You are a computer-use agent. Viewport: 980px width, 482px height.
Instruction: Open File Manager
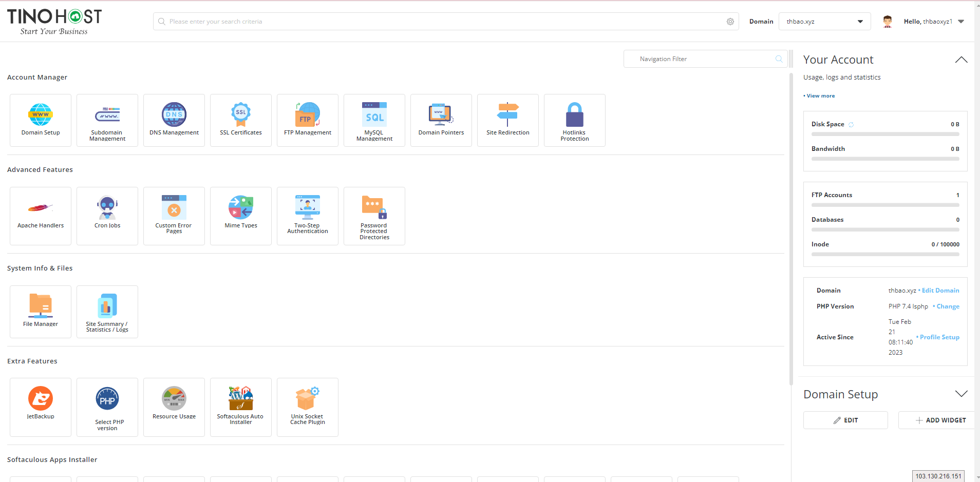pos(41,312)
